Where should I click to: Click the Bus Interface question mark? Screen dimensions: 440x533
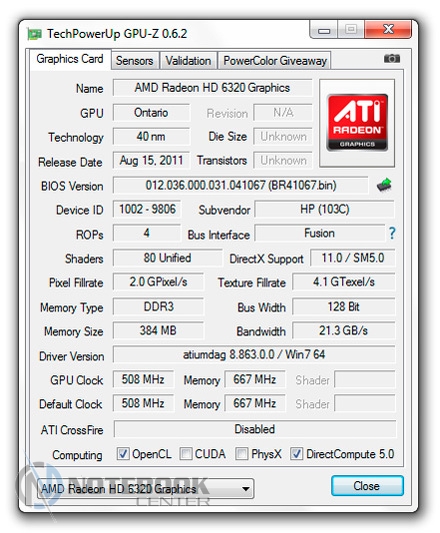coord(392,233)
